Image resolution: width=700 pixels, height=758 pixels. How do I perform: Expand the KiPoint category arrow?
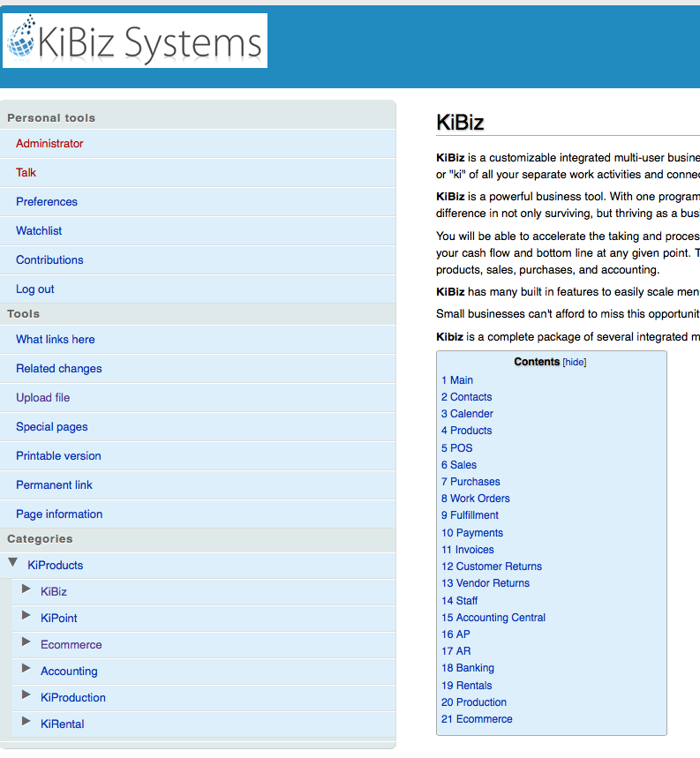26,615
